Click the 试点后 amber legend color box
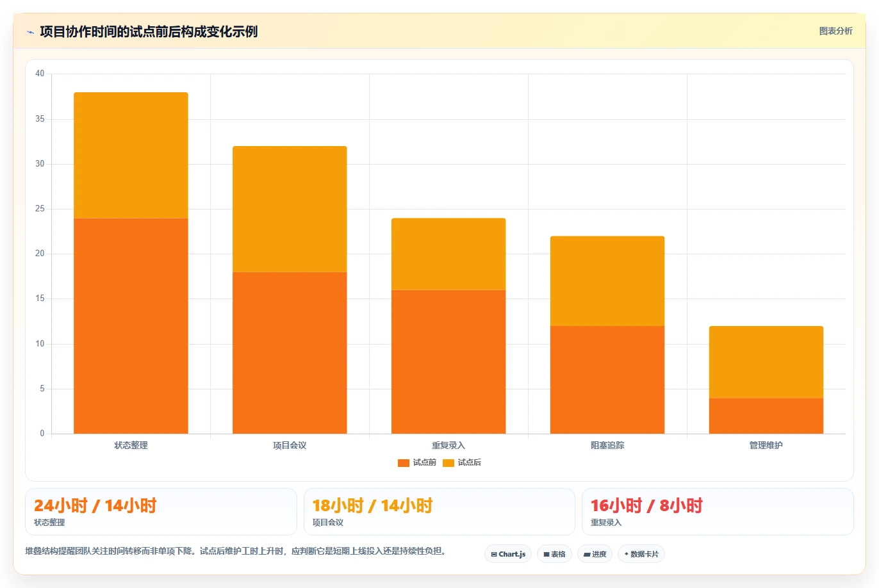The image size is (879, 588). click(448, 463)
